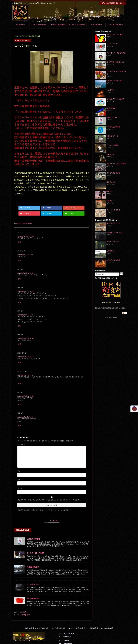
Task: Open 「すかいらーく」の看板 thumbnail in sidebar
Action: pyautogui.click(x=100, y=38)
